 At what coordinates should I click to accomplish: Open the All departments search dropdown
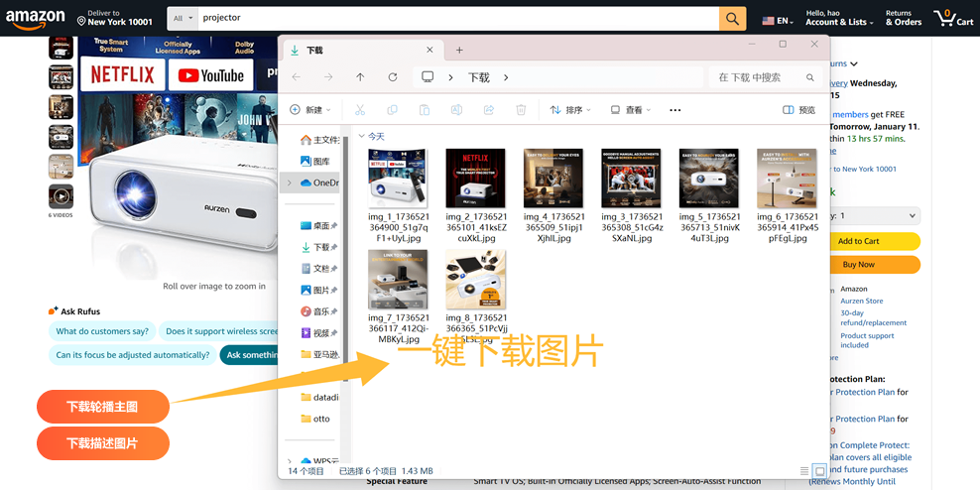183,18
